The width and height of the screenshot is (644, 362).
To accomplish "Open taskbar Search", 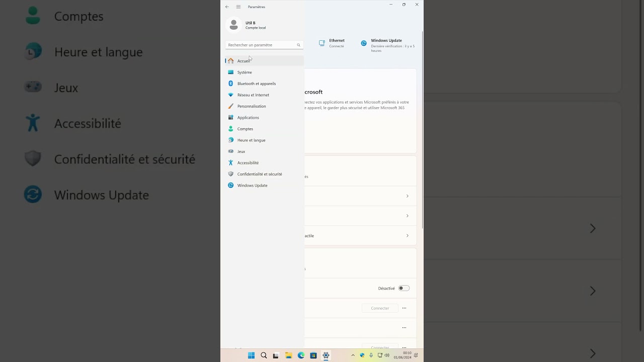I will click(x=264, y=355).
